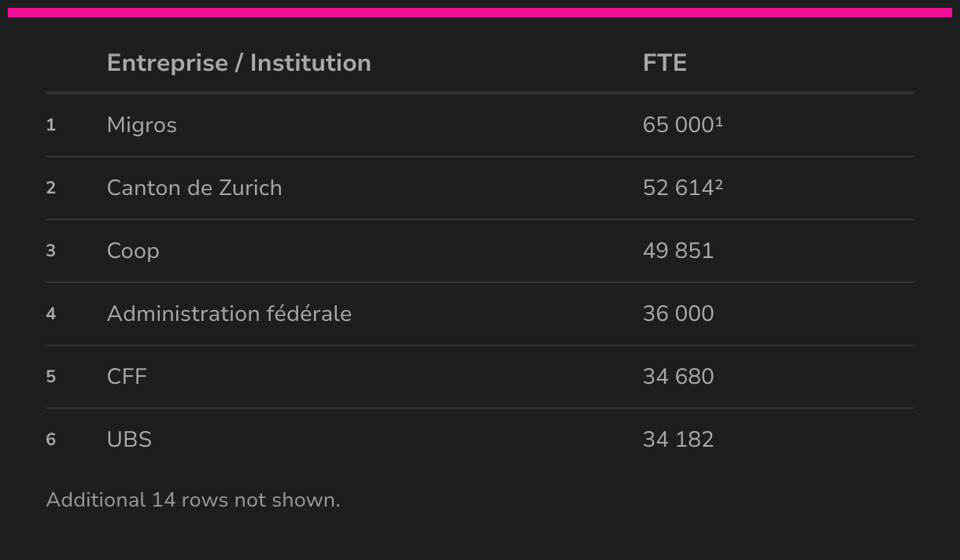
Task: Select the Migros row name
Action: point(142,125)
